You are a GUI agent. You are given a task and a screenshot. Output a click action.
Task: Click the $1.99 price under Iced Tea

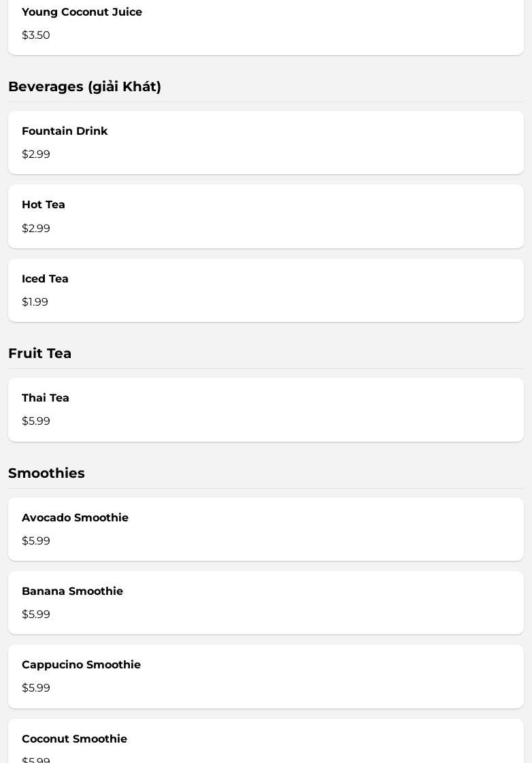[35, 302]
